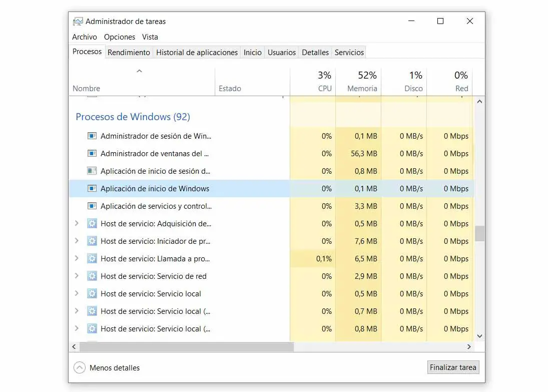Open the Vista menu
The height and width of the screenshot is (392, 548).
[150, 37]
